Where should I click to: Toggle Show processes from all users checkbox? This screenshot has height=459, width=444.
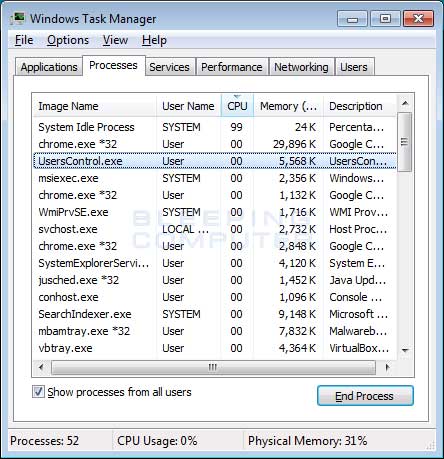click(x=38, y=392)
